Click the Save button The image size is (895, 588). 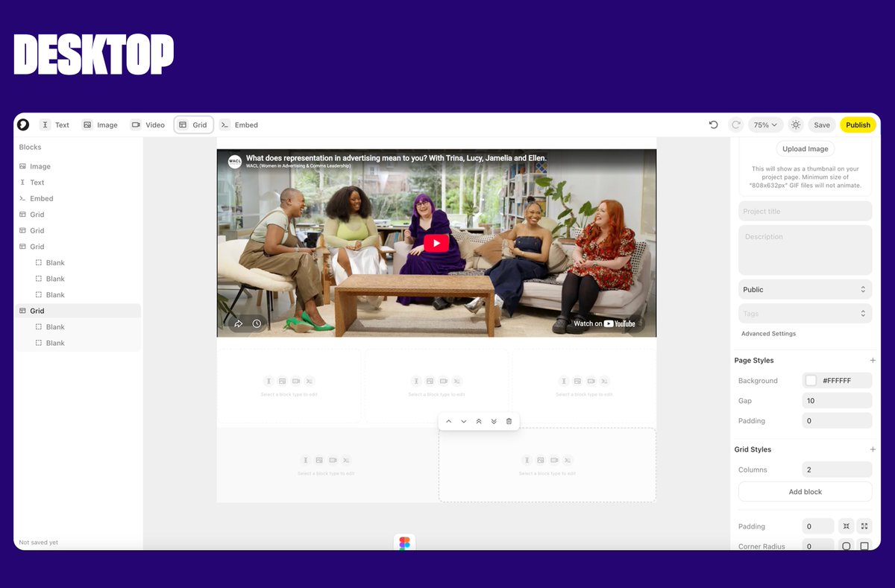click(822, 124)
